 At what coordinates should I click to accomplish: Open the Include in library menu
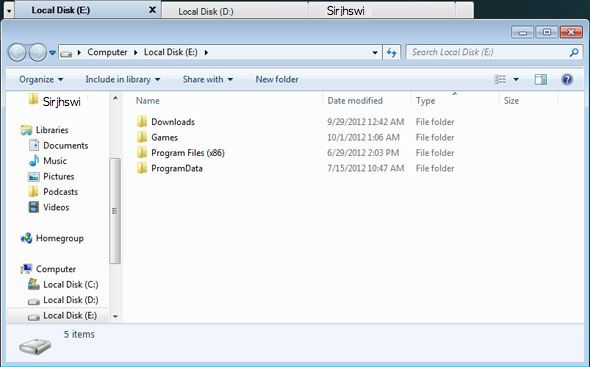123,79
